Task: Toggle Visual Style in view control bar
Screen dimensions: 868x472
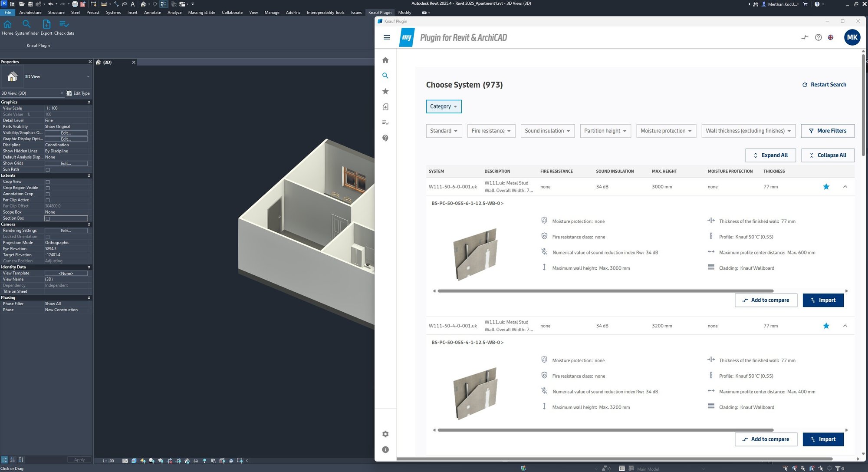Action: pos(134,461)
